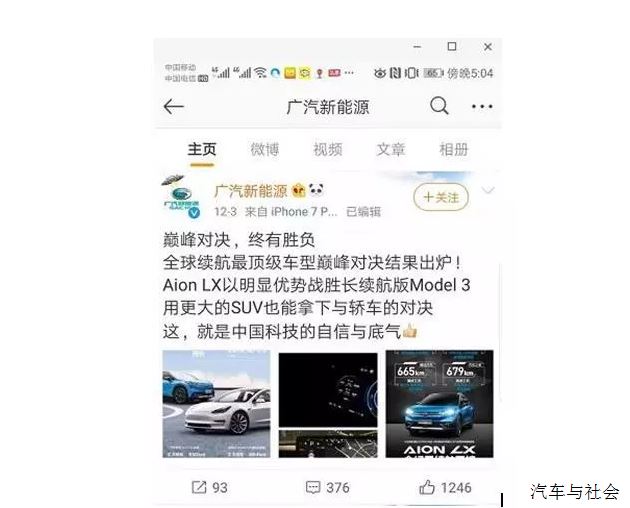Viewport: 630px width, 508px height.
Task: Open the 相册 tab
Action: point(454,150)
